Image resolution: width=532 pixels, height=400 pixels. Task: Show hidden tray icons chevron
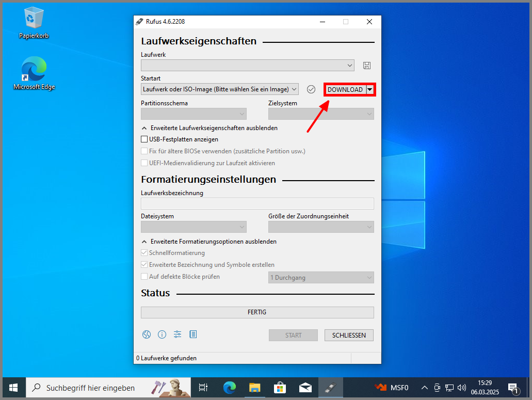click(x=425, y=388)
